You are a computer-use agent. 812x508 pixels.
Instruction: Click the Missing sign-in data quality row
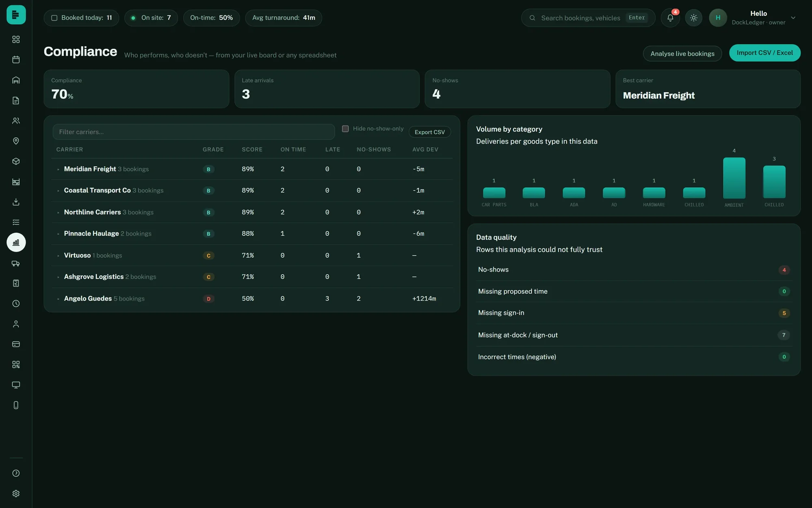[x=634, y=313]
